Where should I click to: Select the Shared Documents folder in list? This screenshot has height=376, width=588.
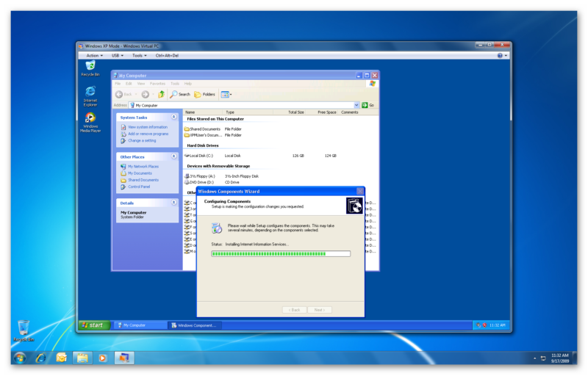pyautogui.click(x=203, y=129)
